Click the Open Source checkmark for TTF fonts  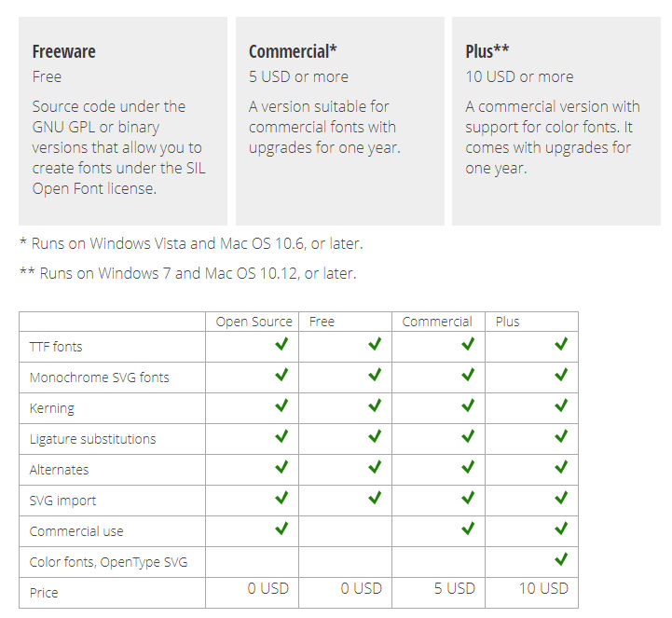point(281,345)
